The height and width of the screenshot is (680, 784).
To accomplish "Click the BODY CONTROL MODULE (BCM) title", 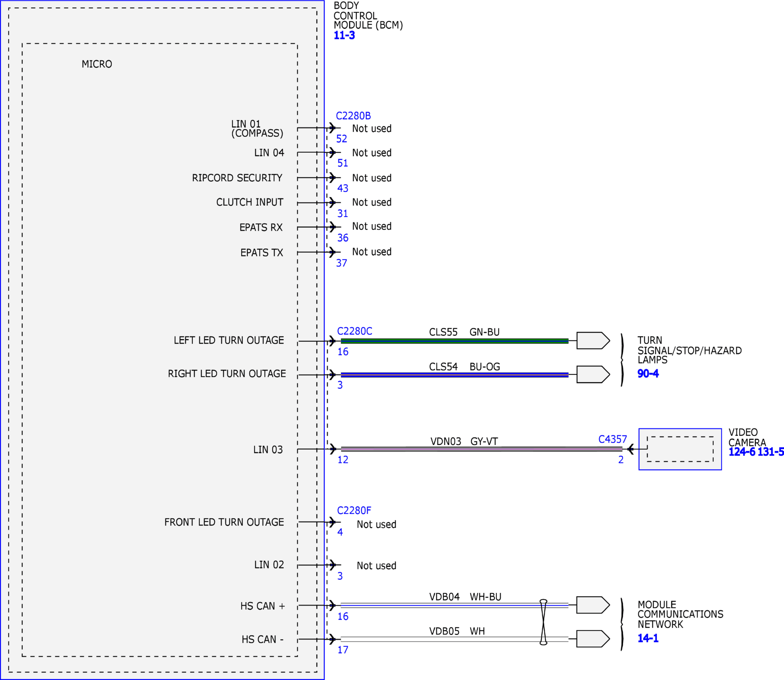I will (x=368, y=15).
